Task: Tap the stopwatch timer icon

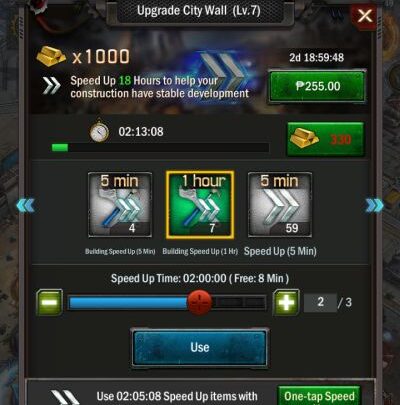Action: tap(99, 132)
